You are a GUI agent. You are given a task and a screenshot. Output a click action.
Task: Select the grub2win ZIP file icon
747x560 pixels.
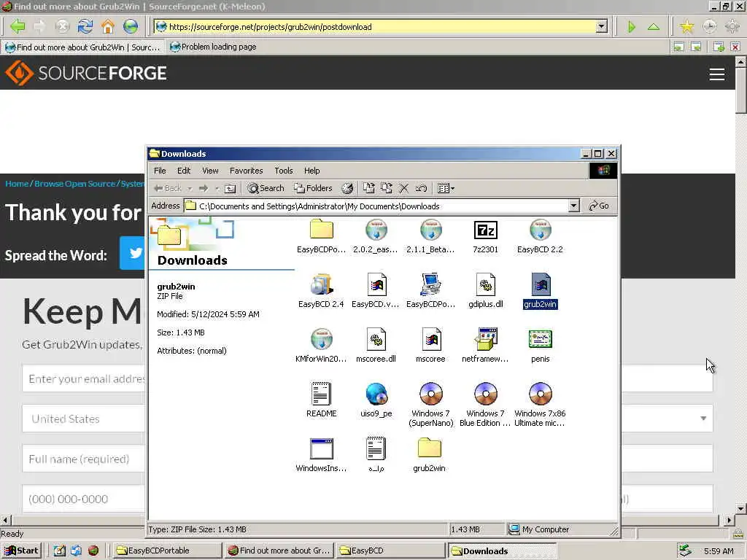[541, 285]
